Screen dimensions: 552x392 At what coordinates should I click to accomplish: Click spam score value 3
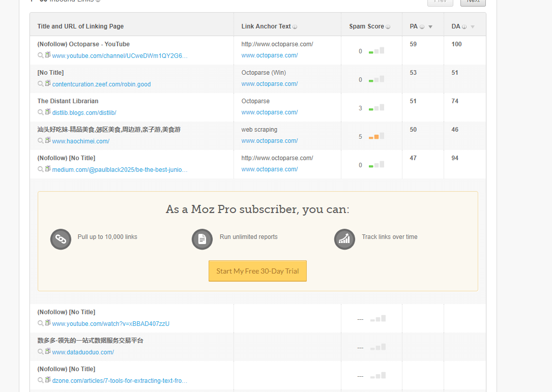pyautogui.click(x=360, y=108)
